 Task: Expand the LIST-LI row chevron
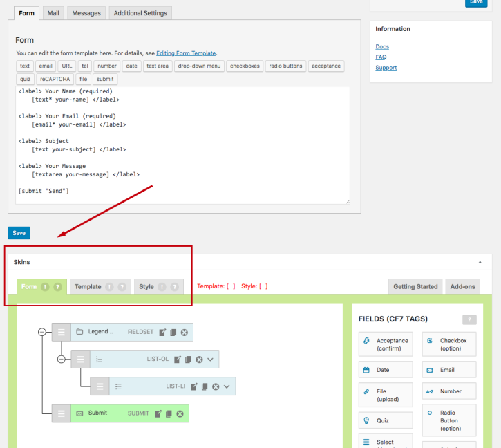[x=227, y=386]
